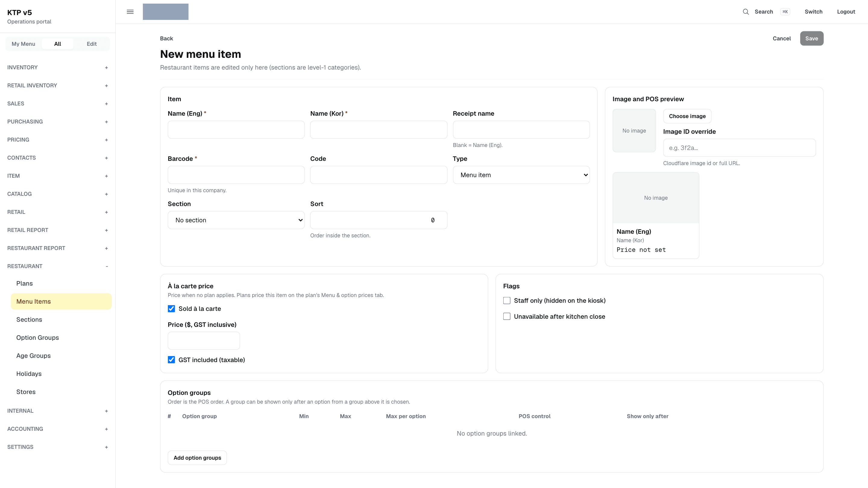868x488 pixels.
Task: Expand the CONTACTS sidebar group
Action: click(x=58, y=158)
